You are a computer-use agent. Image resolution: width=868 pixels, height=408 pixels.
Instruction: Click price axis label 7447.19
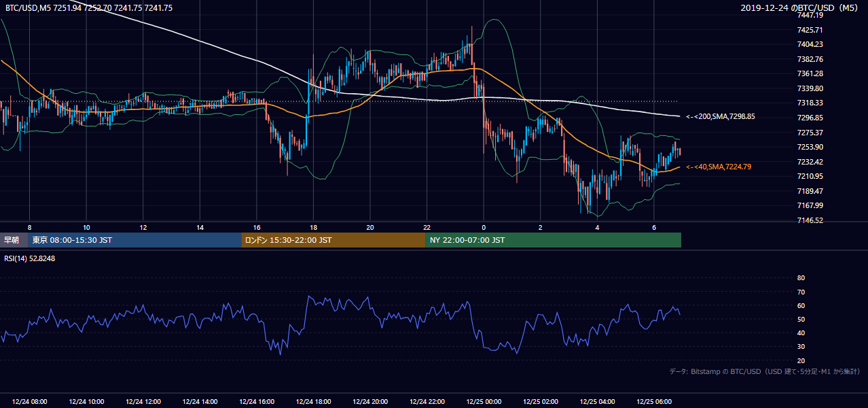[810, 15]
